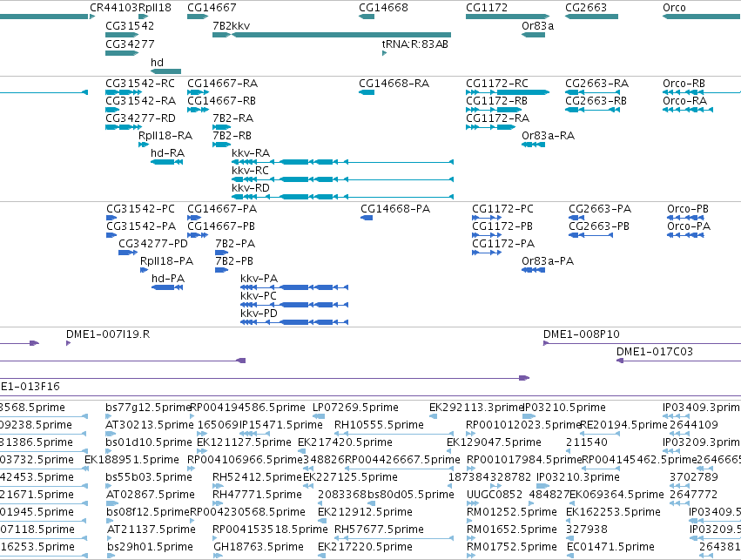Image resolution: width=741 pixels, height=560 pixels.
Task: Click the Or83a-PA protein label
Action: tap(548, 261)
